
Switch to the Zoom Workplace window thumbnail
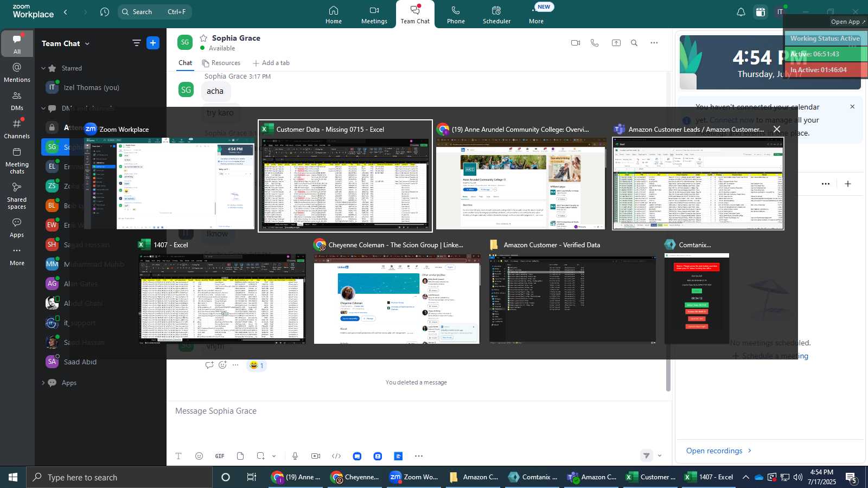tap(169, 176)
